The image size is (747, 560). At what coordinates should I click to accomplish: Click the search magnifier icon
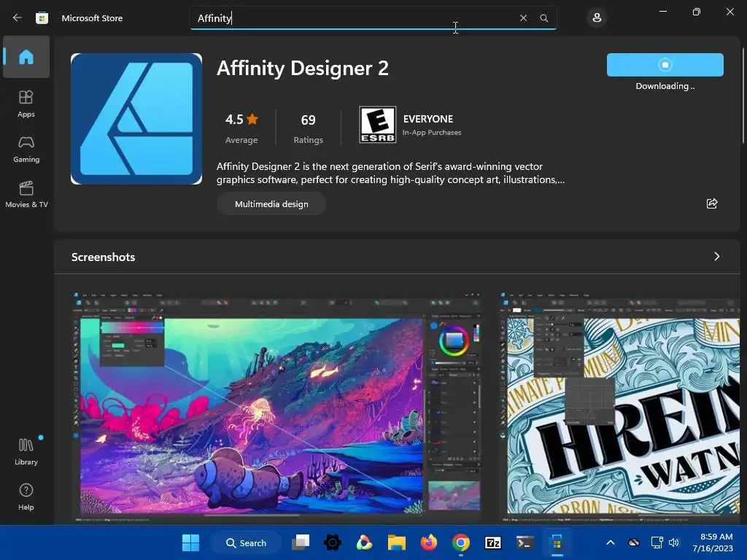coord(544,17)
